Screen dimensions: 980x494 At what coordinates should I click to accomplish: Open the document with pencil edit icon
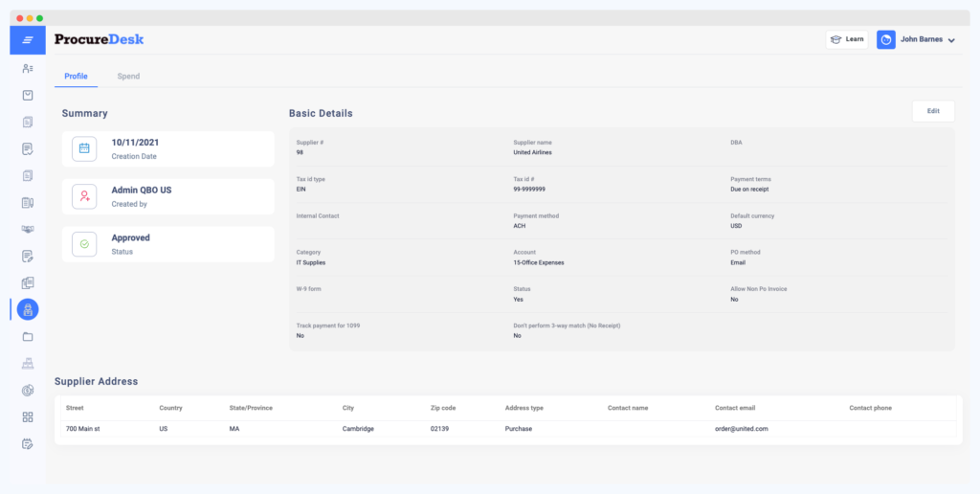[28, 256]
